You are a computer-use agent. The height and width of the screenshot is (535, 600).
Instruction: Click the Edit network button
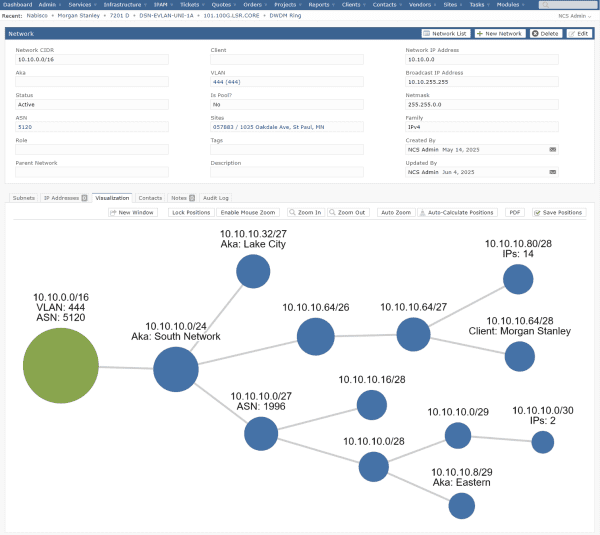click(579, 34)
